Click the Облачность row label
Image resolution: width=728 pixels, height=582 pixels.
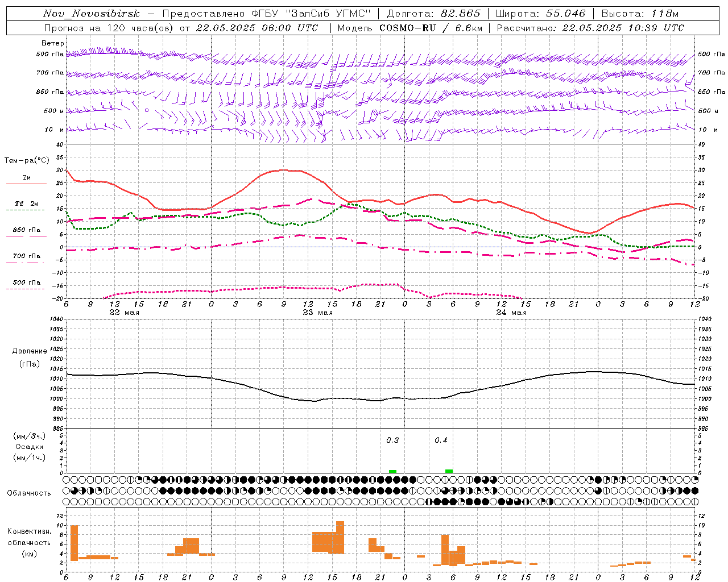[x=29, y=493]
